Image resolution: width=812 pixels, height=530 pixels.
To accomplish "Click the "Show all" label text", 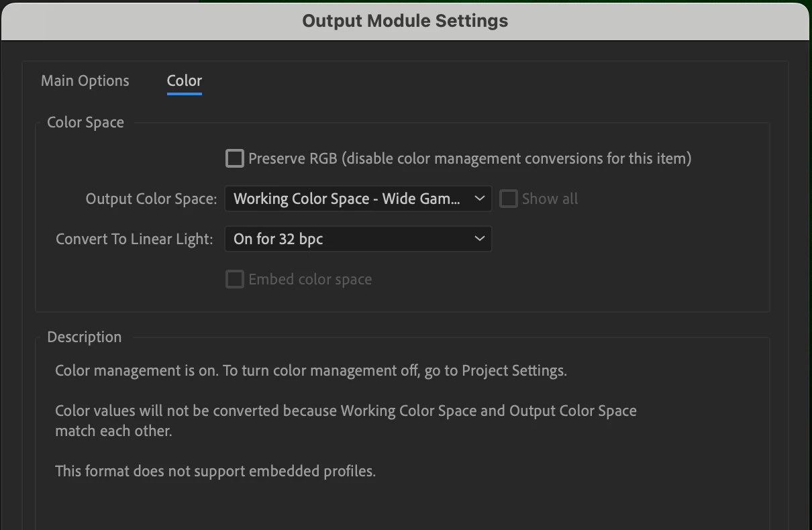I will click(550, 199).
